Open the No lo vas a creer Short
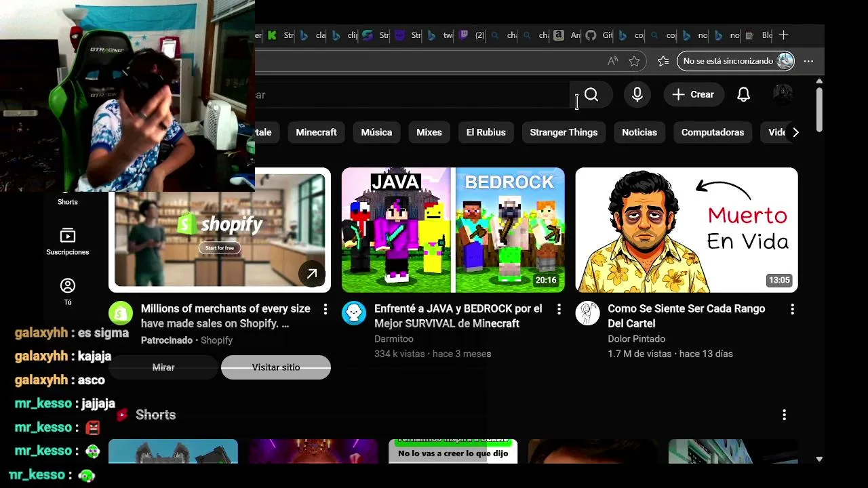 pos(453,451)
